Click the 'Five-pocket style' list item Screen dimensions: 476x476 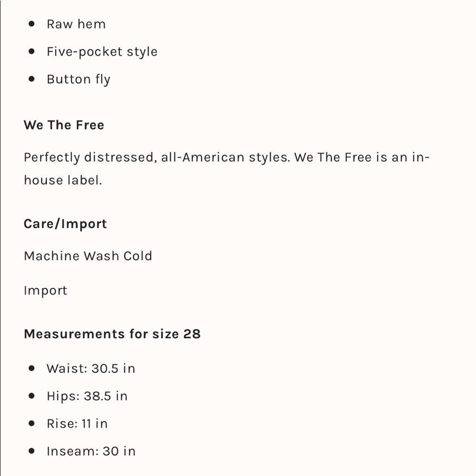coord(102,51)
